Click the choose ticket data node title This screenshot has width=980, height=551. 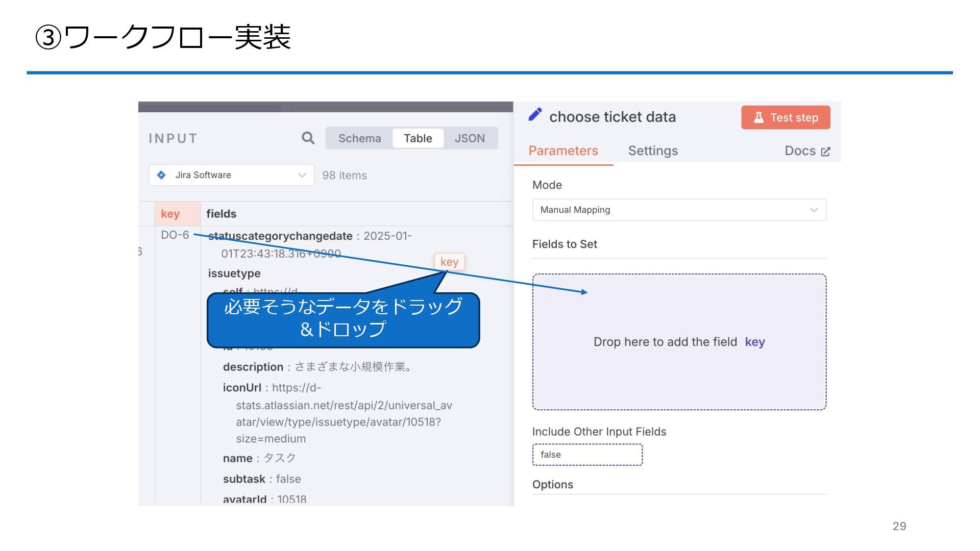(612, 117)
